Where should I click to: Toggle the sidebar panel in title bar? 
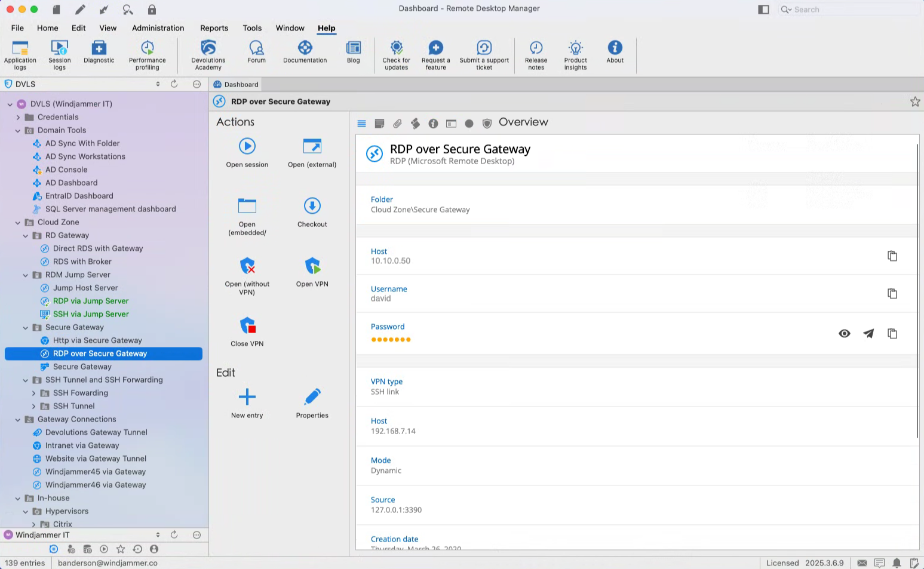pos(763,10)
